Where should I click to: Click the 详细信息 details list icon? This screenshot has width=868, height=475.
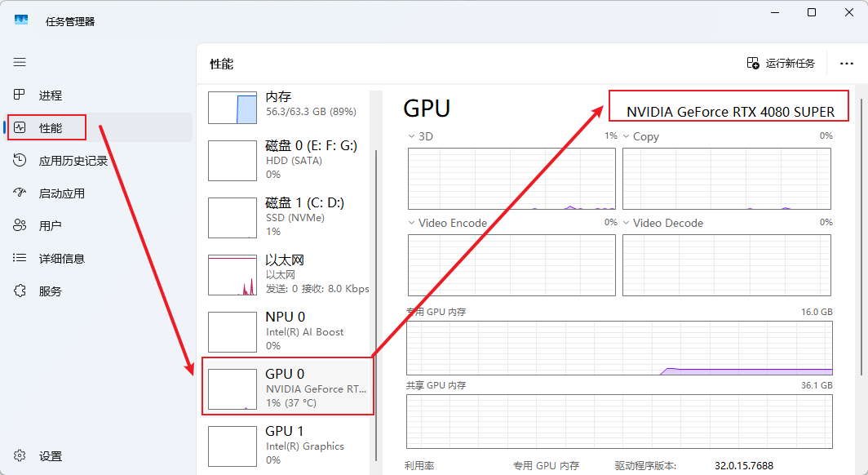coord(20,258)
